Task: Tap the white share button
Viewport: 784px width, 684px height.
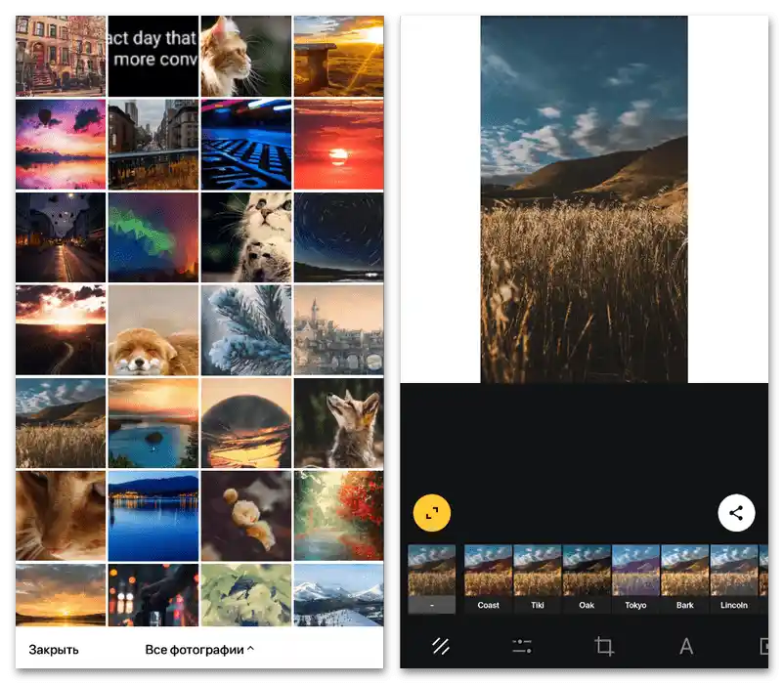Action: coord(736,513)
